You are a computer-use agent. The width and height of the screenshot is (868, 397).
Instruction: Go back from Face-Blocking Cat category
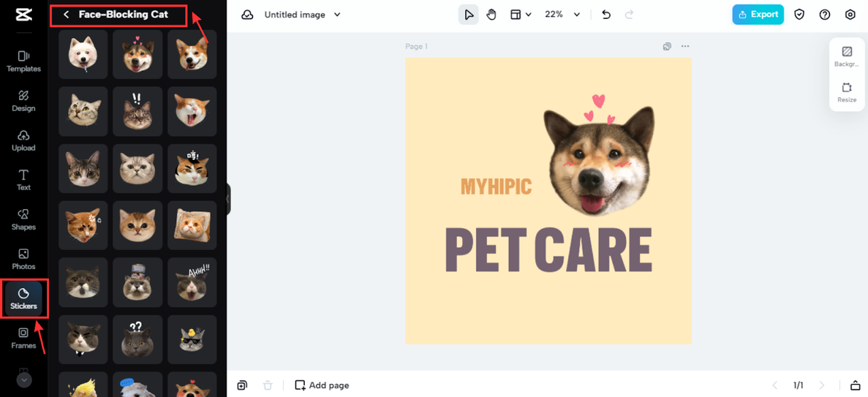coord(66,14)
